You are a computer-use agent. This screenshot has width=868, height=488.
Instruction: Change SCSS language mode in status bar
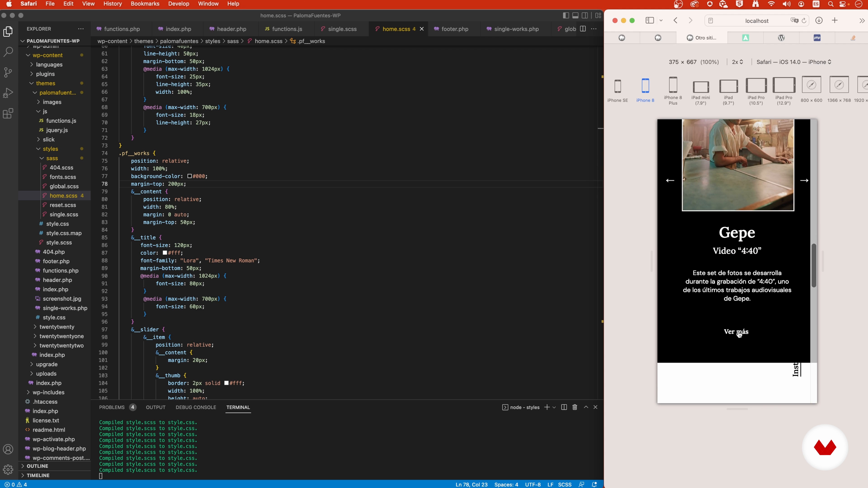pyautogui.click(x=565, y=484)
